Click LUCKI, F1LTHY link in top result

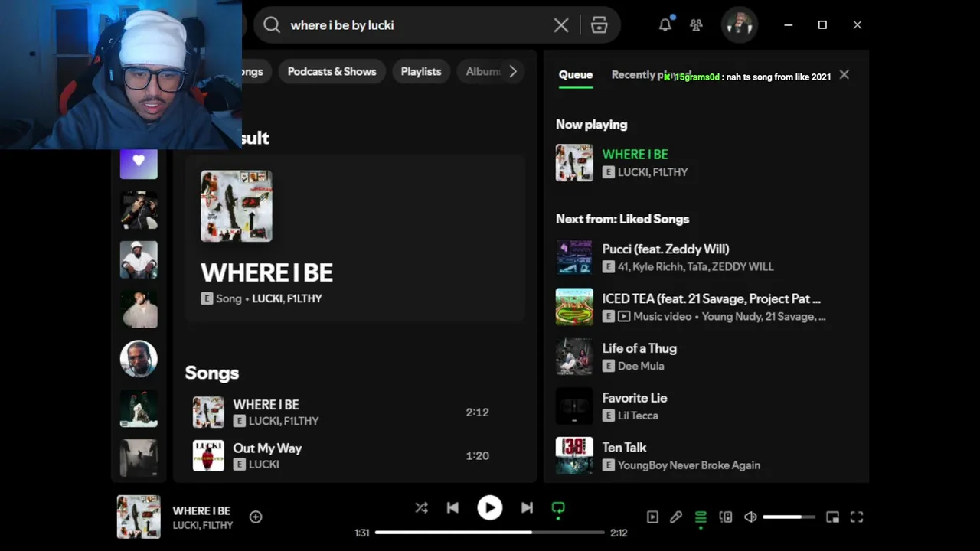click(287, 298)
